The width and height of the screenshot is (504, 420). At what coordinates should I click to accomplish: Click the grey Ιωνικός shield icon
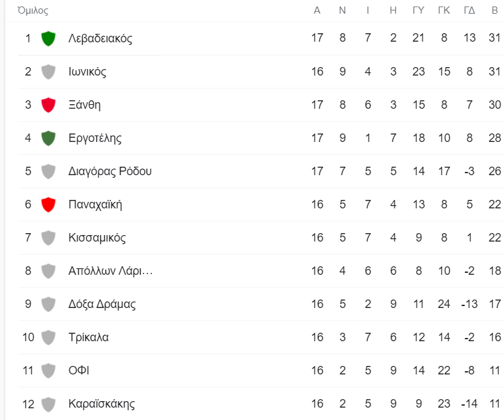(48, 72)
